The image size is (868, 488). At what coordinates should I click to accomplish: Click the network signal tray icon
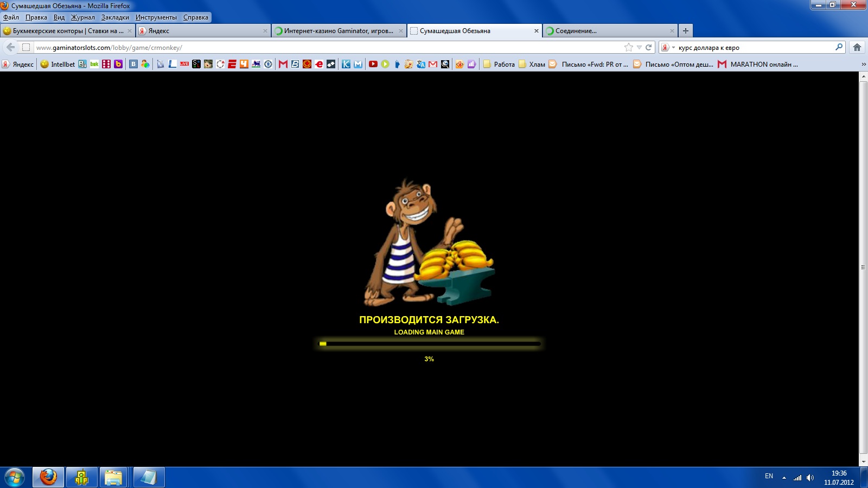[797, 478]
